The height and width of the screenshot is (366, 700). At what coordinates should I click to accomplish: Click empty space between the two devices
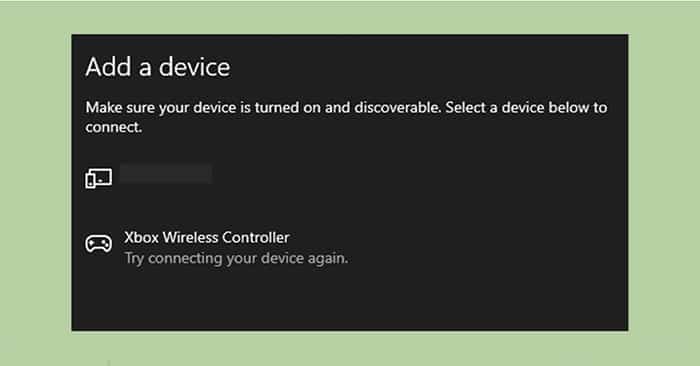pos(350,209)
